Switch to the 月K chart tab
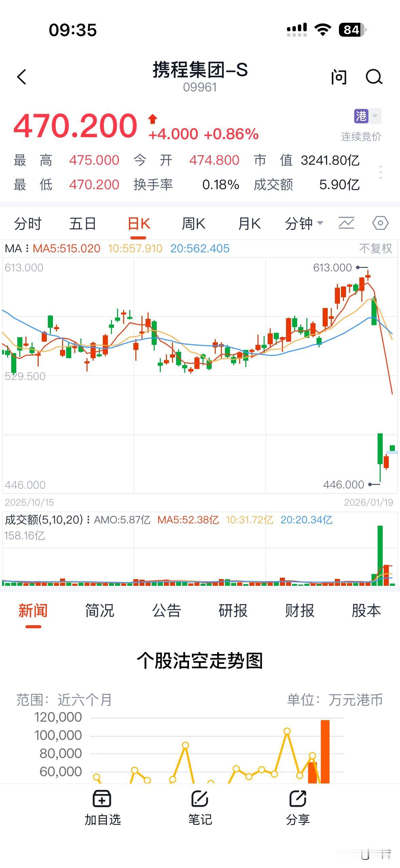The width and height of the screenshot is (400, 868). point(249,224)
